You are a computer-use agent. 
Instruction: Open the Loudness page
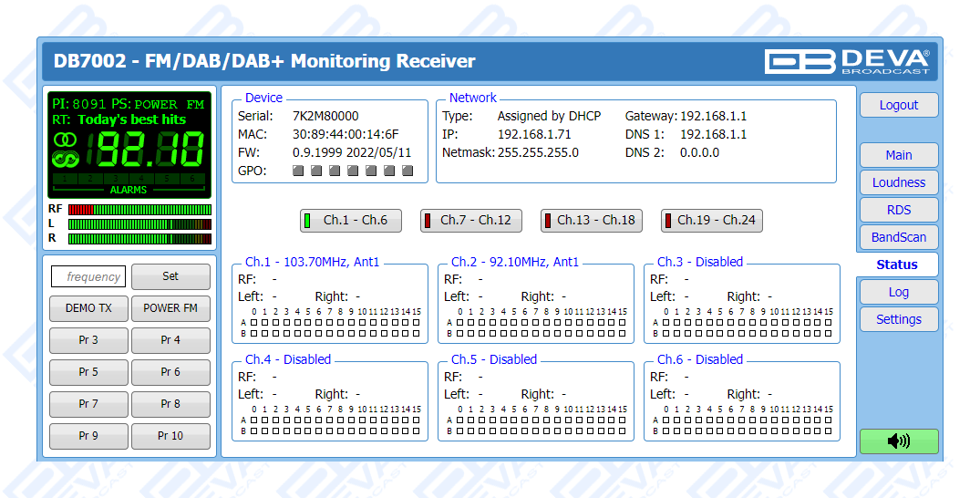click(x=898, y=182)
